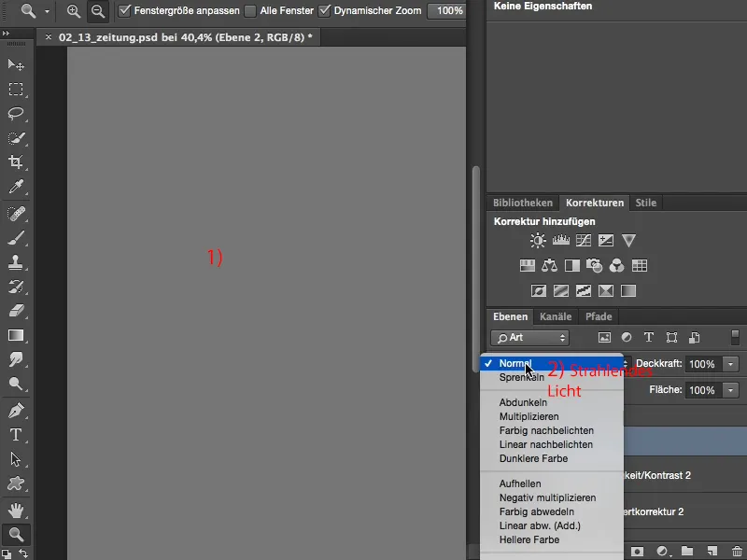This screenshot has width=747, height=560.
Task: Add Vibrance adjustment triangle icon
Action: [628, 241]
